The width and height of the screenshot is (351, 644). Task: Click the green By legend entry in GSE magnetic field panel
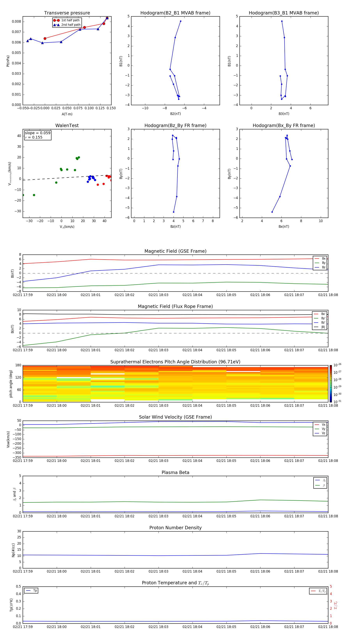tap(320, 263)
